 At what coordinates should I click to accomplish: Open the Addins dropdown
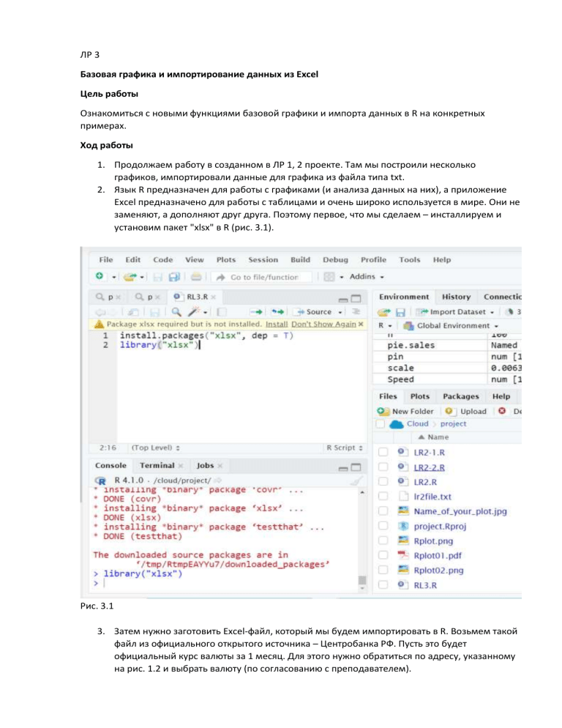[x=367, y=277]
